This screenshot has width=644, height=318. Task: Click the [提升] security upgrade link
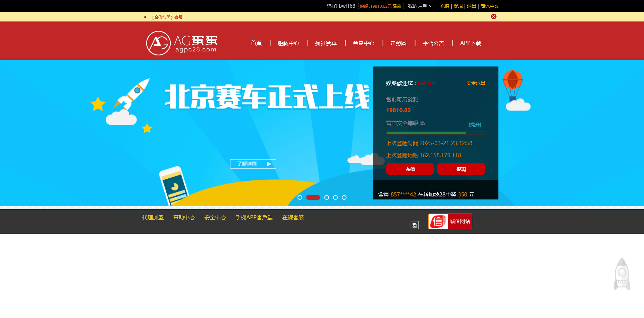tap(475, 124)
